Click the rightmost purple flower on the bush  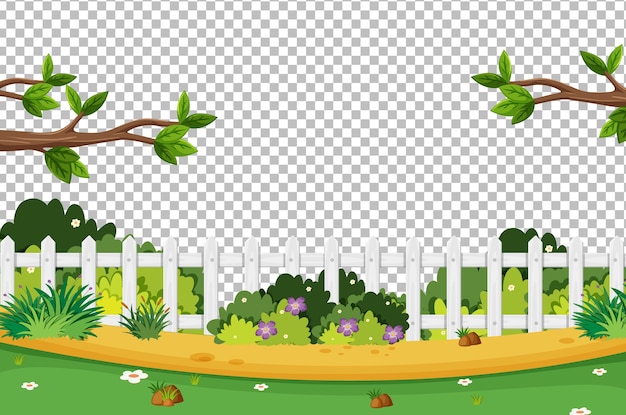(394, 334)
